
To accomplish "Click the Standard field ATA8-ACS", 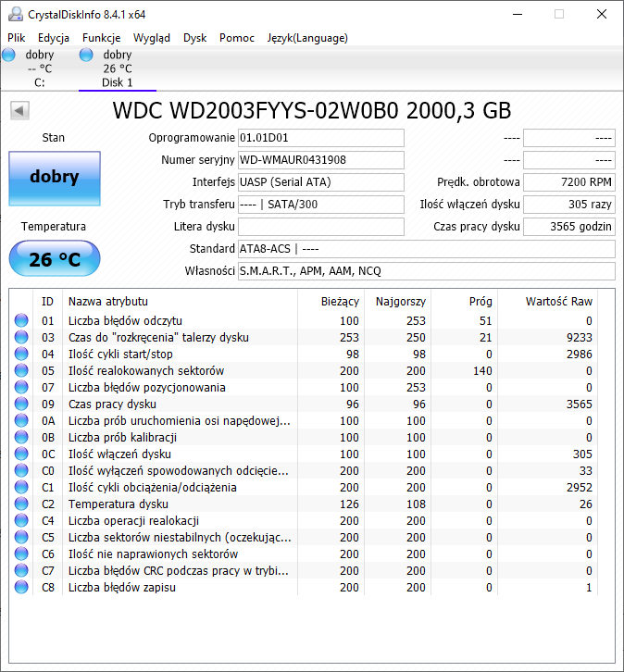I will (x=427, y=249).
